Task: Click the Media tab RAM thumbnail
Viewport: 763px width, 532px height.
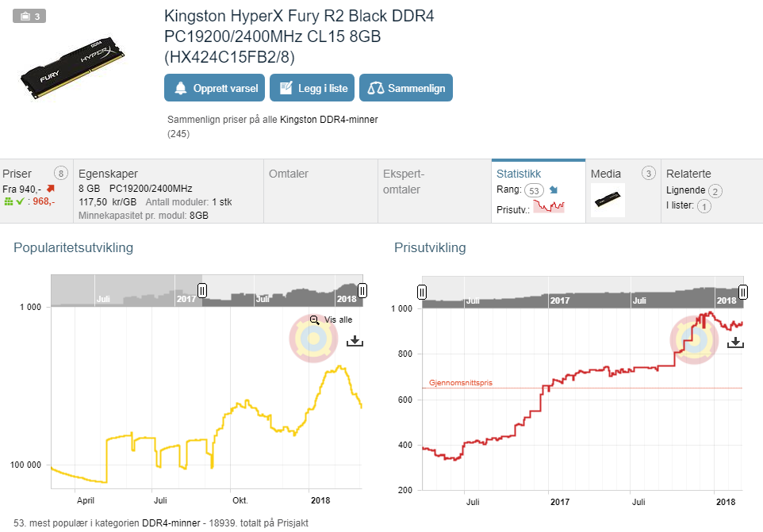Action: pyautogui.click(x=608, y=200)
